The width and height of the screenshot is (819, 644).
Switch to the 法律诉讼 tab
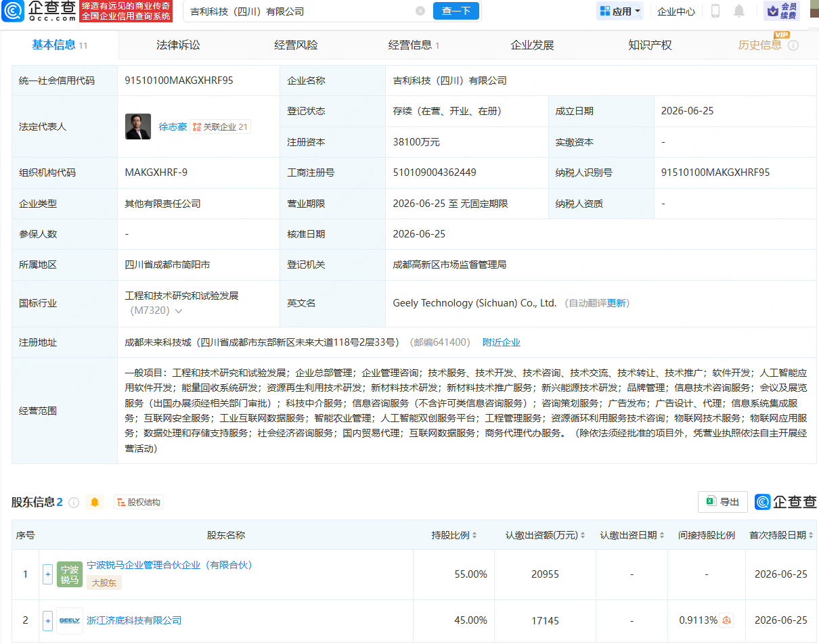(178, 45)
